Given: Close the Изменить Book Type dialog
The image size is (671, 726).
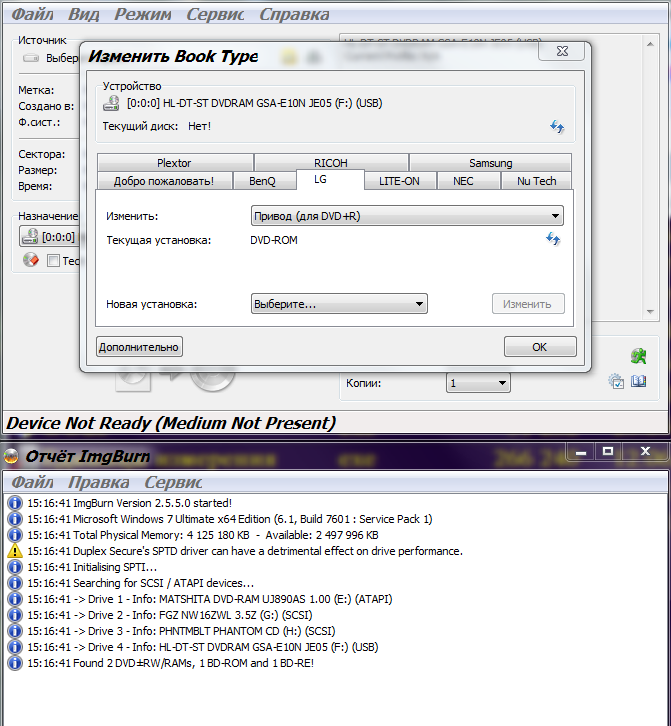Looking at the screenshot, I should [562, 51].
